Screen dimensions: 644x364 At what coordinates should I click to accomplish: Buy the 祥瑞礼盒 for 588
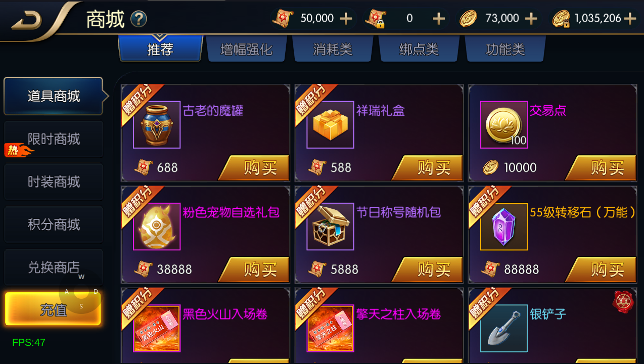(x=427, y=168)
